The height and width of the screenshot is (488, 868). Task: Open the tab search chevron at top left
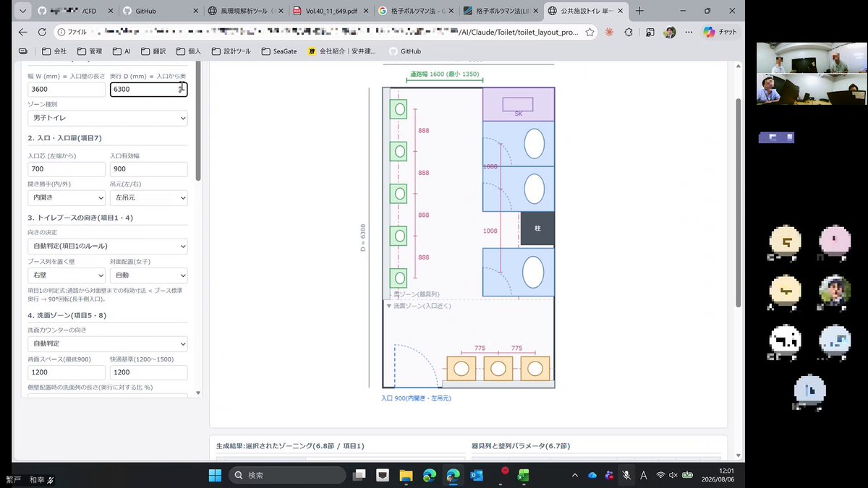click(x=22, y=11)
